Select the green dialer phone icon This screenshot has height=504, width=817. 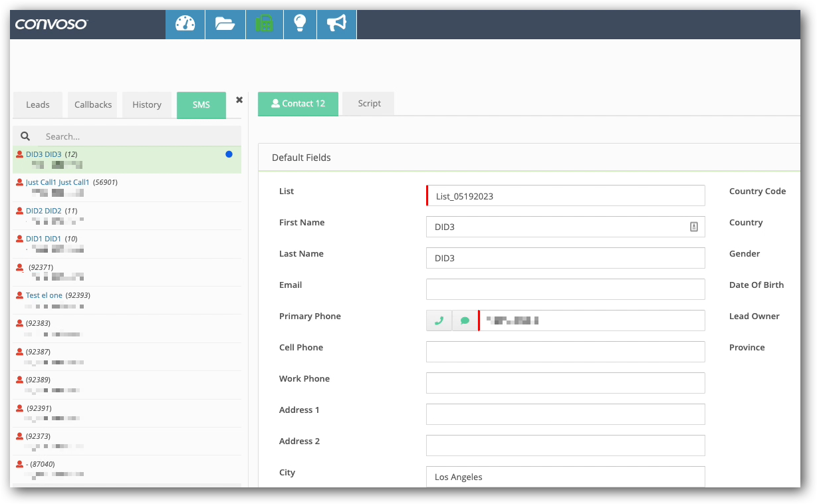265,23
